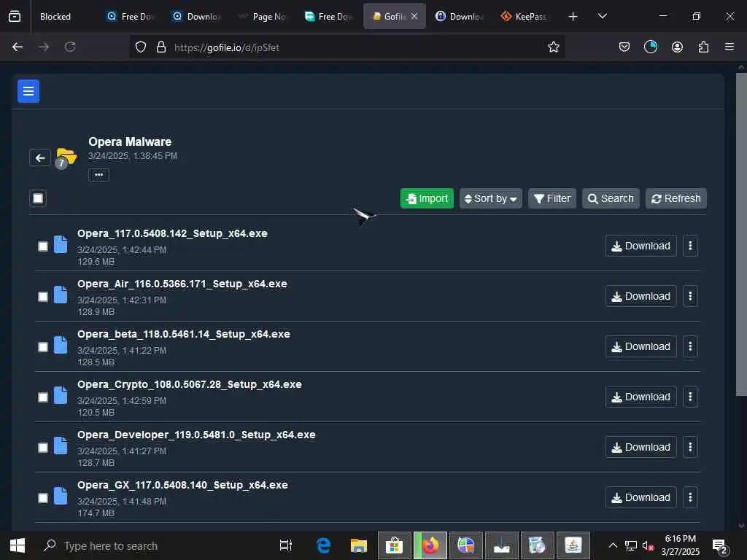Download Opera_beta_118.0.5461.14_Setup_x64.exe
747x560 pixels.
pos(640,346)
